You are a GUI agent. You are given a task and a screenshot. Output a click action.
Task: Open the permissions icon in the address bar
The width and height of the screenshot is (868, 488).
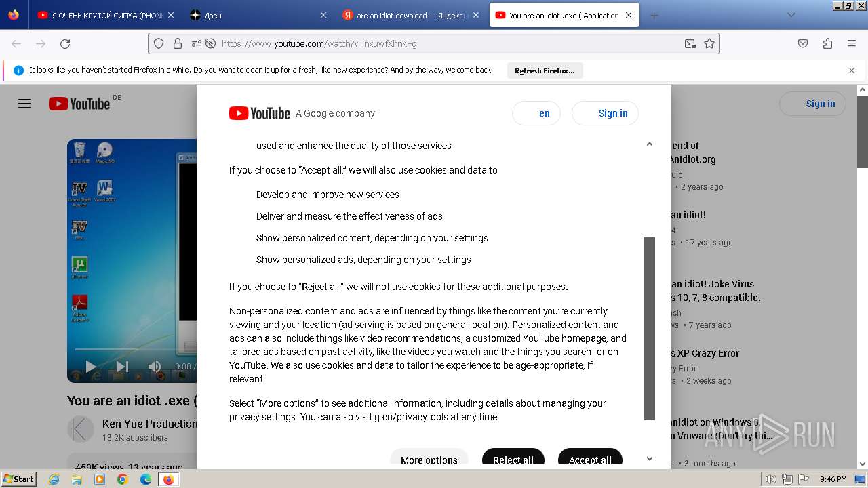[196, 43]
